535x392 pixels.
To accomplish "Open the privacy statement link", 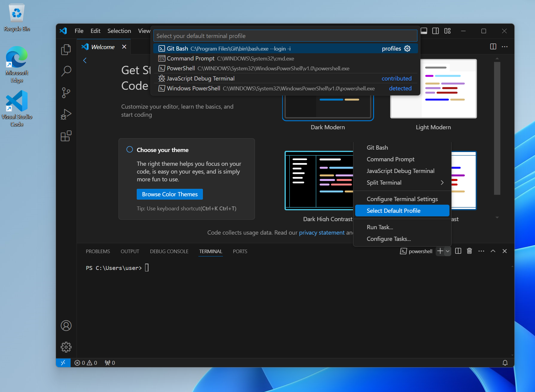I will [322, 233].
